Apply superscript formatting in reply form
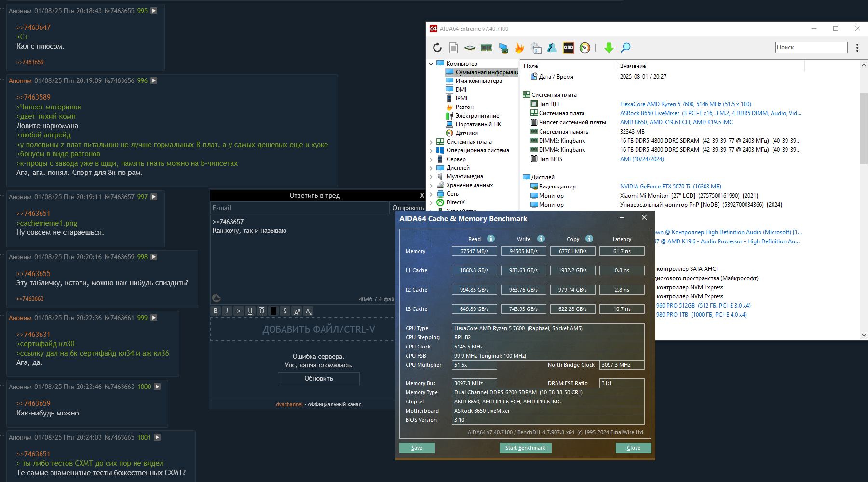 tap(297, 311)
